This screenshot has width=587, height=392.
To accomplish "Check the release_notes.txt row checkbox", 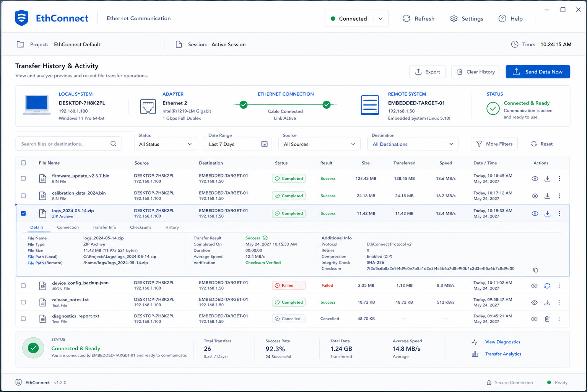I will (23, 302).
